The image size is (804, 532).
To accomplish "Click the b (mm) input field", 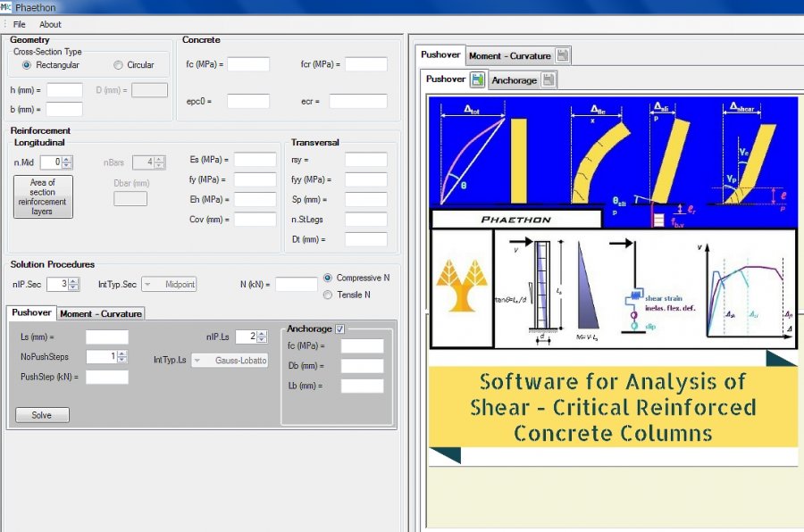I will 64,109.
